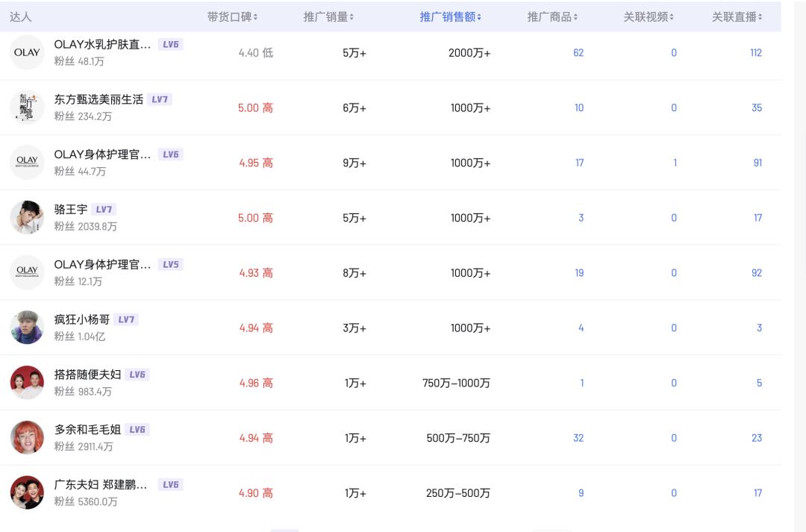Click LV6 badge beside 搭搭随便夫妇
The width and height of the screenshot is (806, 532).
click(x=137, y=375)
